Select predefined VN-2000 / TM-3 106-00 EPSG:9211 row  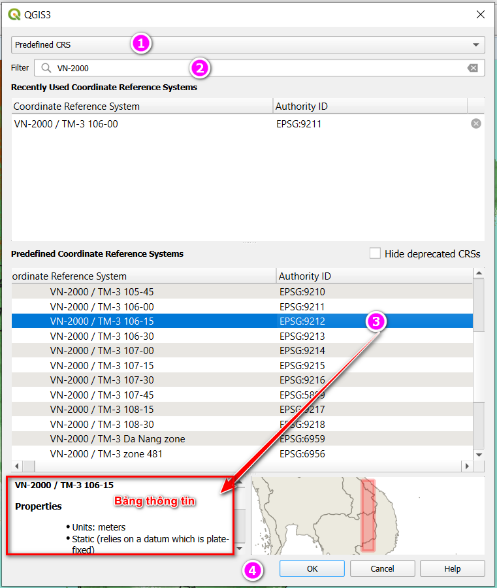pos(242,307)
